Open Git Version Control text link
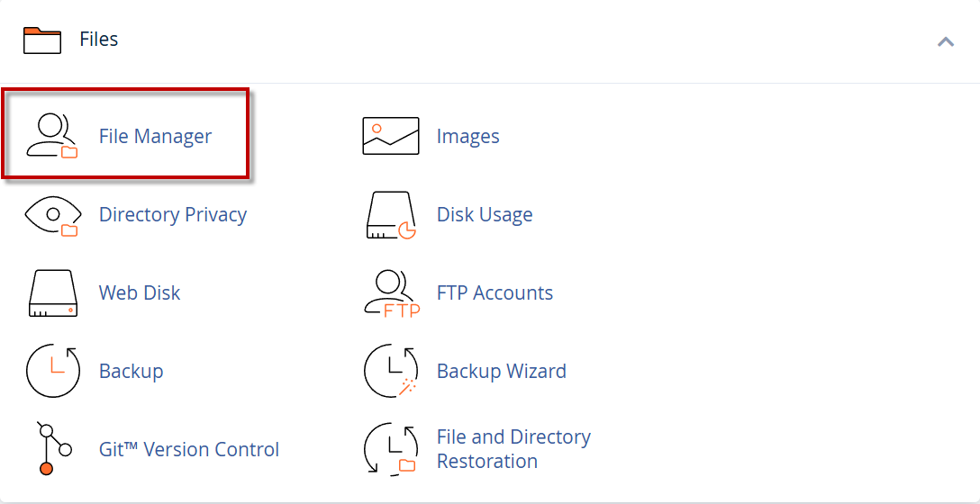 click(189, 449)
